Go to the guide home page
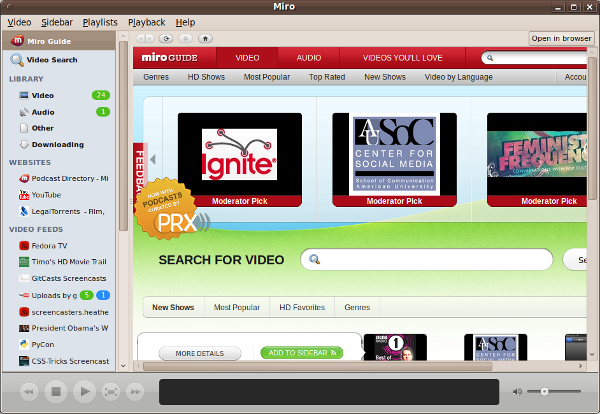 click(205, 38)
